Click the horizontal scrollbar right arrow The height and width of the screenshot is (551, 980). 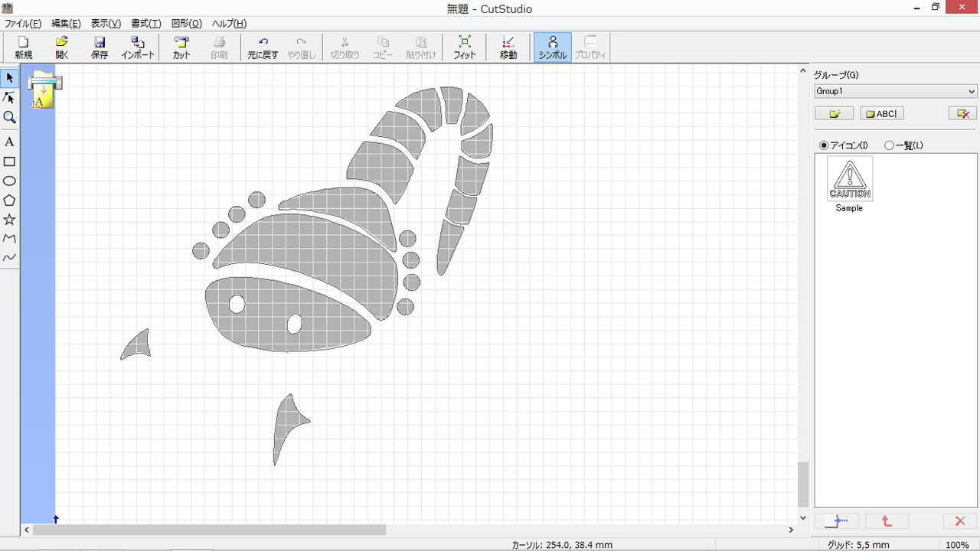(791, 530)
